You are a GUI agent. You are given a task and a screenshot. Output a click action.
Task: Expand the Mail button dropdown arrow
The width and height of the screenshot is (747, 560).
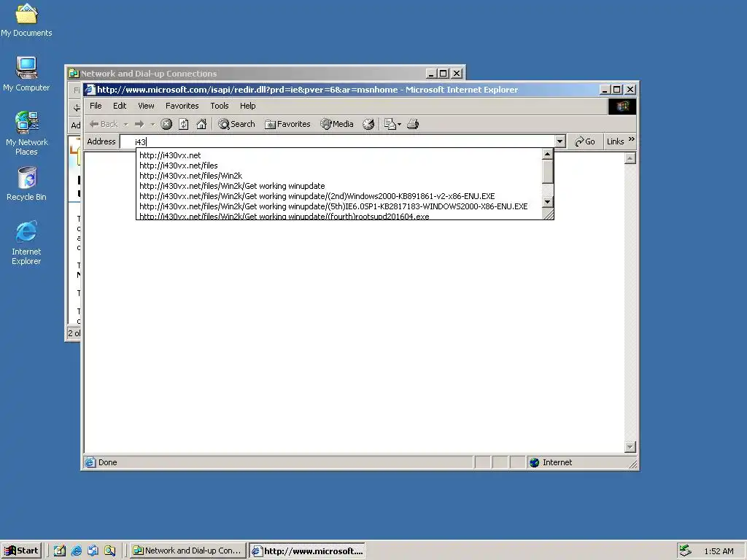[x=399, y=124]
